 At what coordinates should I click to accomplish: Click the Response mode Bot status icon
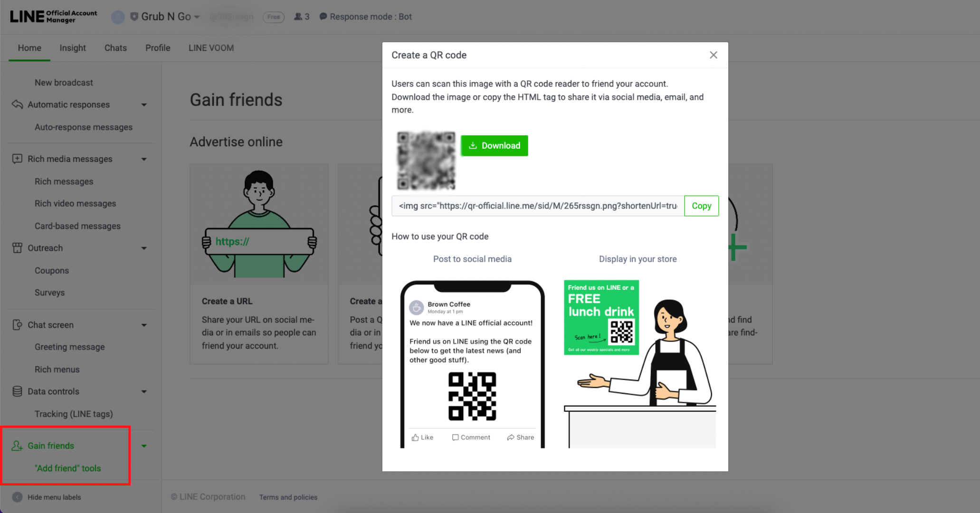click(323, 17)
